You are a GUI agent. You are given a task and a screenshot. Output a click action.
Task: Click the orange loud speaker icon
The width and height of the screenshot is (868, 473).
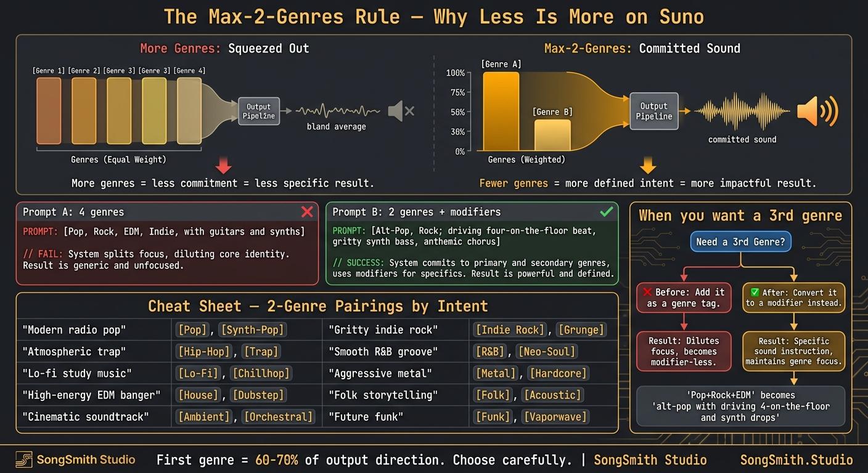(817, 111)
